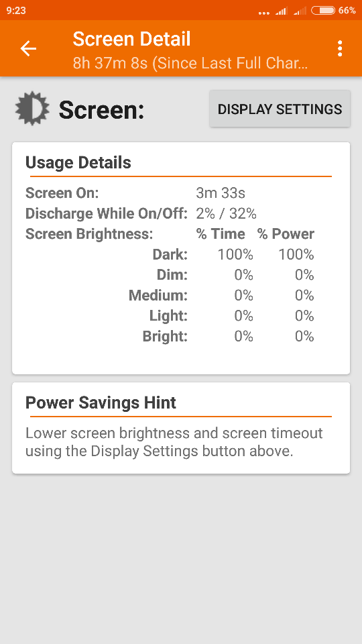Image resolution: width=362 pixels, height=644 pixels.
Task: Tap the Discharge While On/Off value
Action: [x=226, y=213]
